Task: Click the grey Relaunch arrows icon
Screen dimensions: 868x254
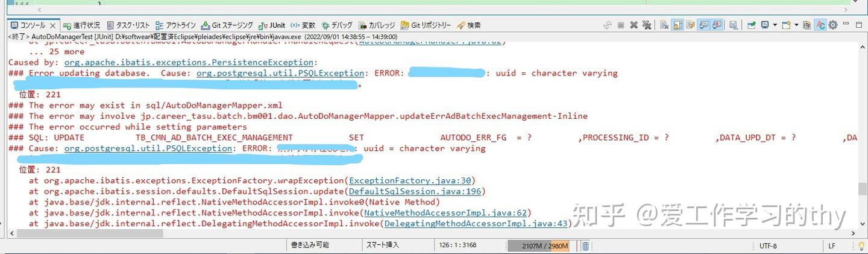Action: click(608, 25)
